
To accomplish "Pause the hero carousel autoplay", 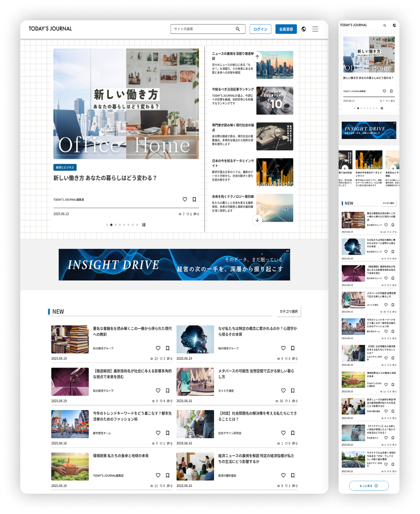I will click(144, 224).
